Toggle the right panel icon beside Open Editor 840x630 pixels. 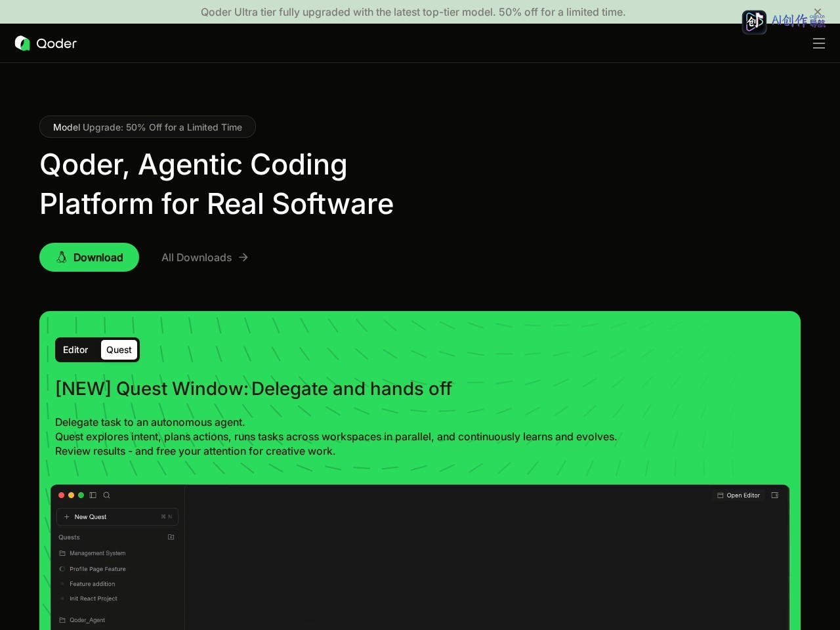click(x=775, y=495)
